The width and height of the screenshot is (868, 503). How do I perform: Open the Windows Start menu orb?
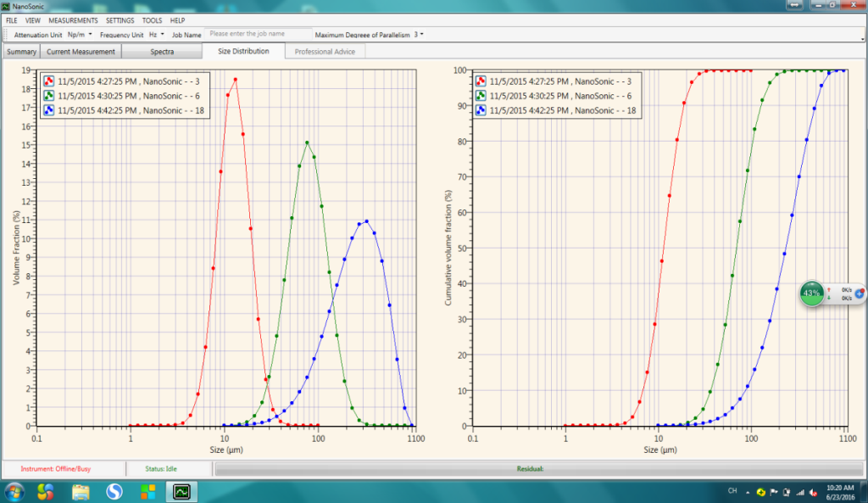click(15, 491)
